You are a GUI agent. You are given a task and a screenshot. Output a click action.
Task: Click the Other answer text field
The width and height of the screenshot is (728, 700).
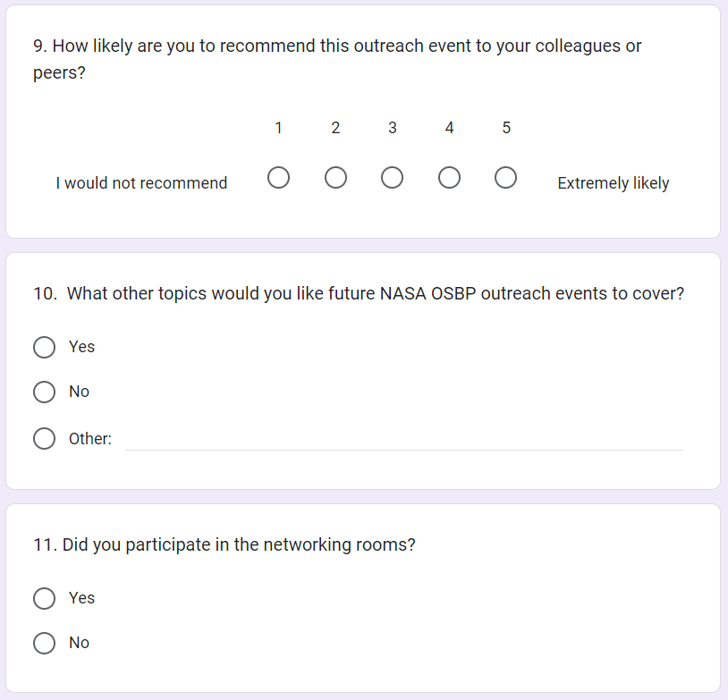point(403,439)
